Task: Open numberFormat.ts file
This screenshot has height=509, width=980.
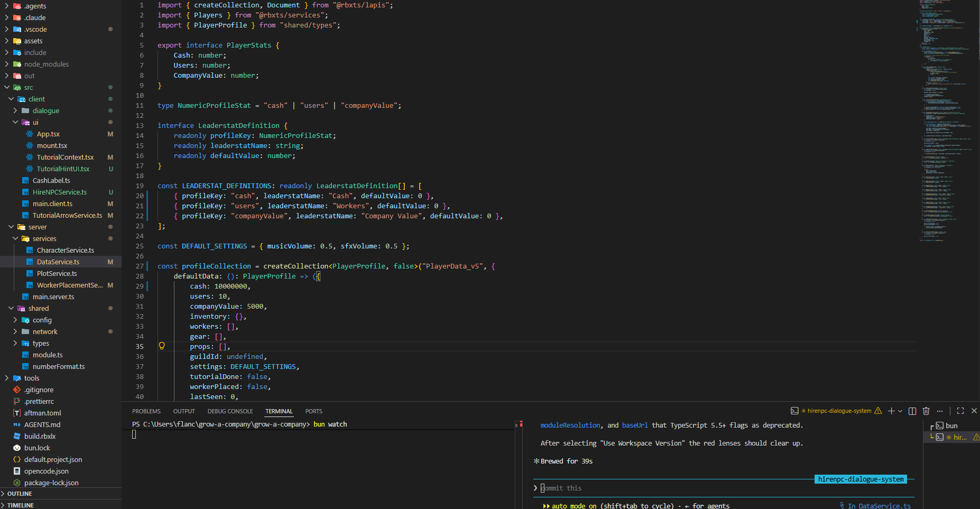Action: click(59, 366)
